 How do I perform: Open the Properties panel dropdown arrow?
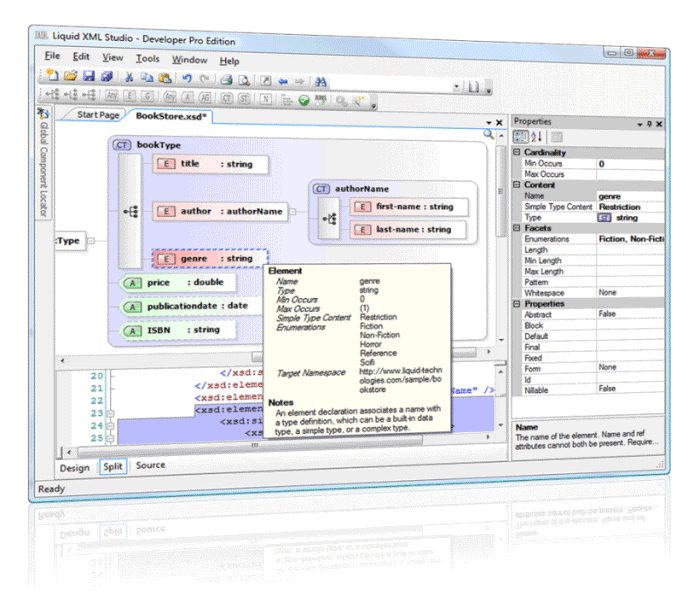640,124
